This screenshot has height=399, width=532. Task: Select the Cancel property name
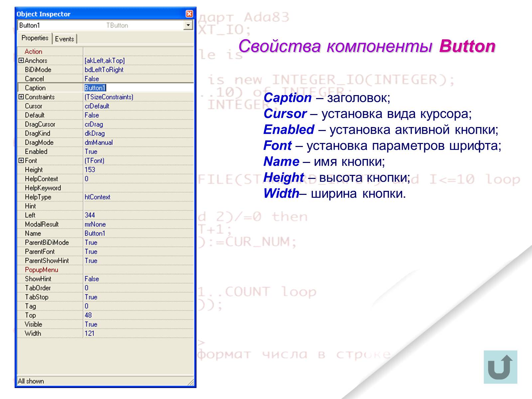(x=34, y=79)
